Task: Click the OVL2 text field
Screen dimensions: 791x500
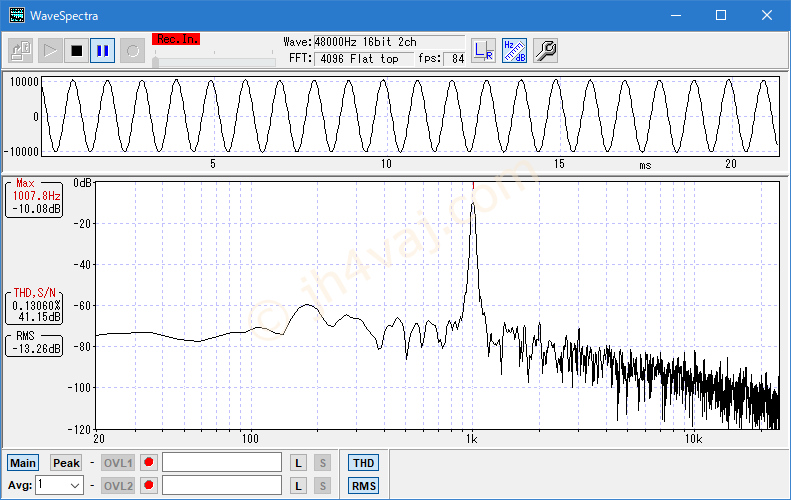Action: pos(222,485)
